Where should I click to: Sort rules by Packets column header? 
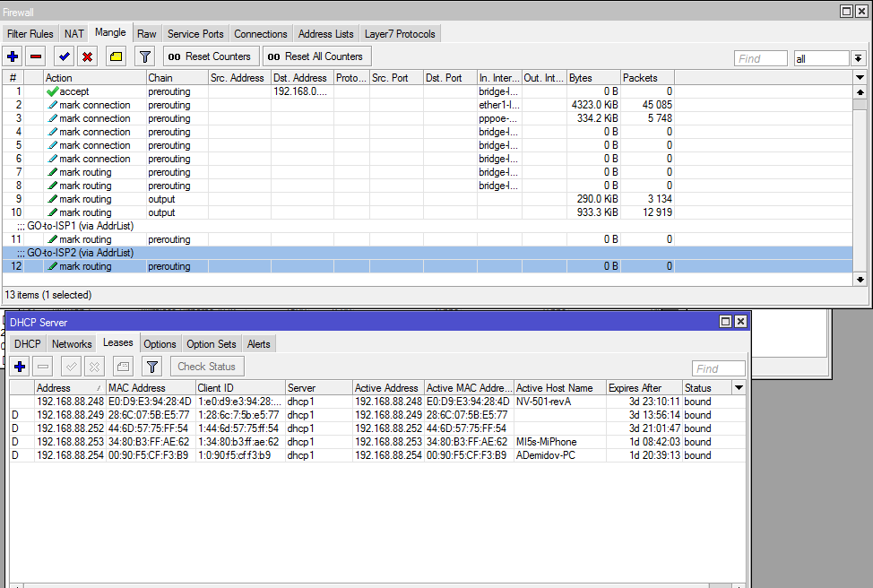pos(647,78)
